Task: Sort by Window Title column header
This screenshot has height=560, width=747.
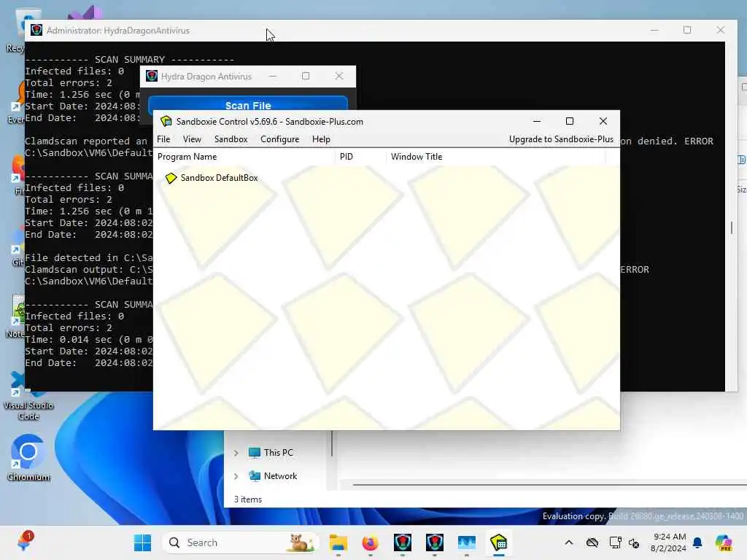Action: [417, 157]
